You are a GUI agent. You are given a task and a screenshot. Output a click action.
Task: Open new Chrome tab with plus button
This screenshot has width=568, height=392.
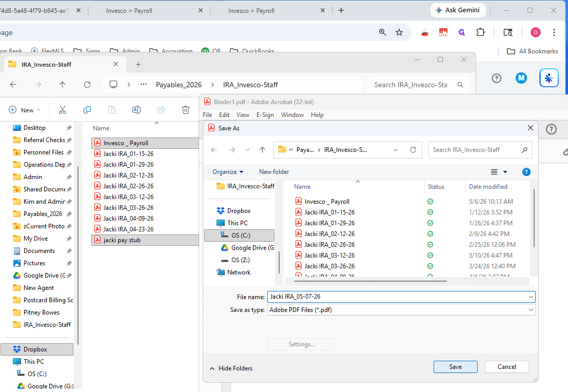point(341,10)
